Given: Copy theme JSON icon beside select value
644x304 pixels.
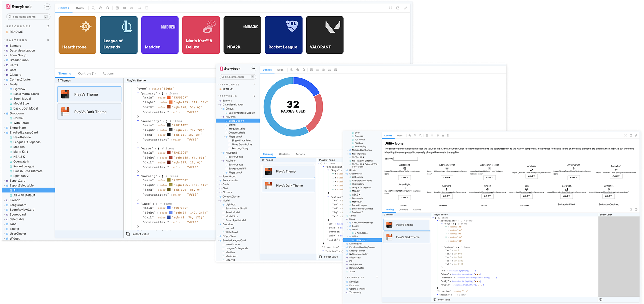Looking at the screenshot, I should point(128,234).
